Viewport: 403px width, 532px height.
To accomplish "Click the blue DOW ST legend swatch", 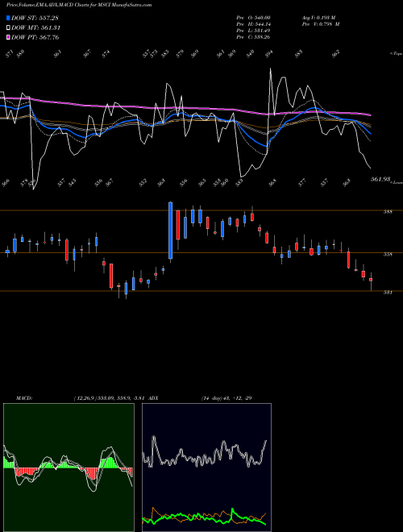I will click(8, 18).
